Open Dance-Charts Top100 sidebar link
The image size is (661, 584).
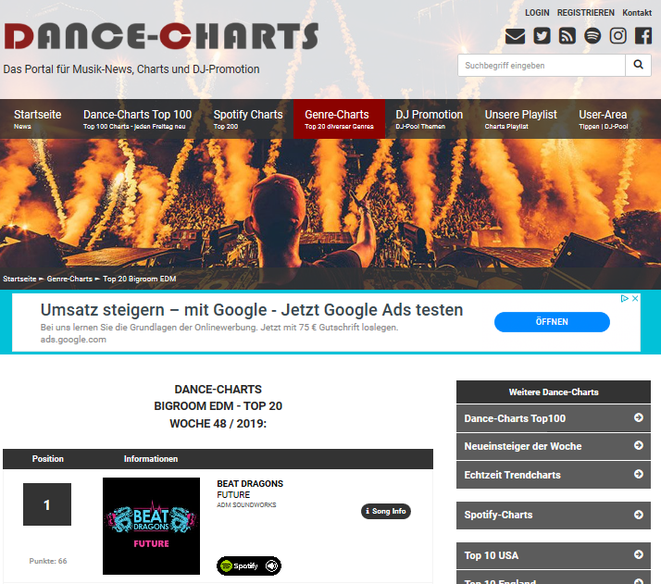tap(554, 418)
